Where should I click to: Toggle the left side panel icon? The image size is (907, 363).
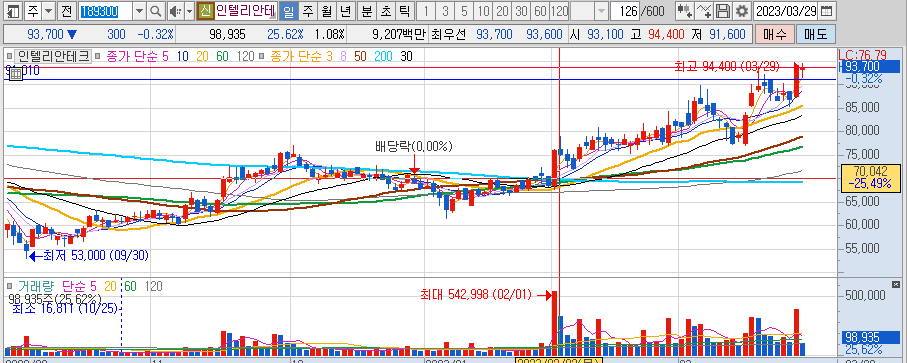click(x=13, y=10)
